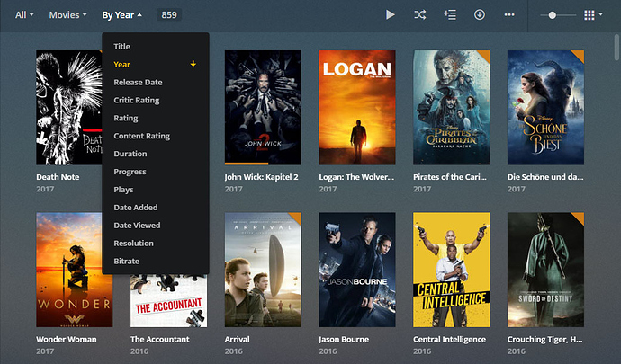Open the Central Intelligence poster
The width and height of the screenshot is (621, 364).
tap(452, 270)
